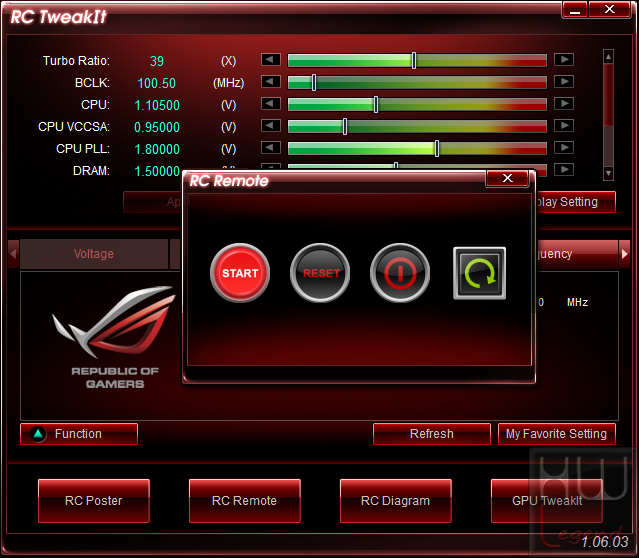
Task: Increase CPU PLL with its right arrow
Action: pyautogui.click(x=564, y=148)
